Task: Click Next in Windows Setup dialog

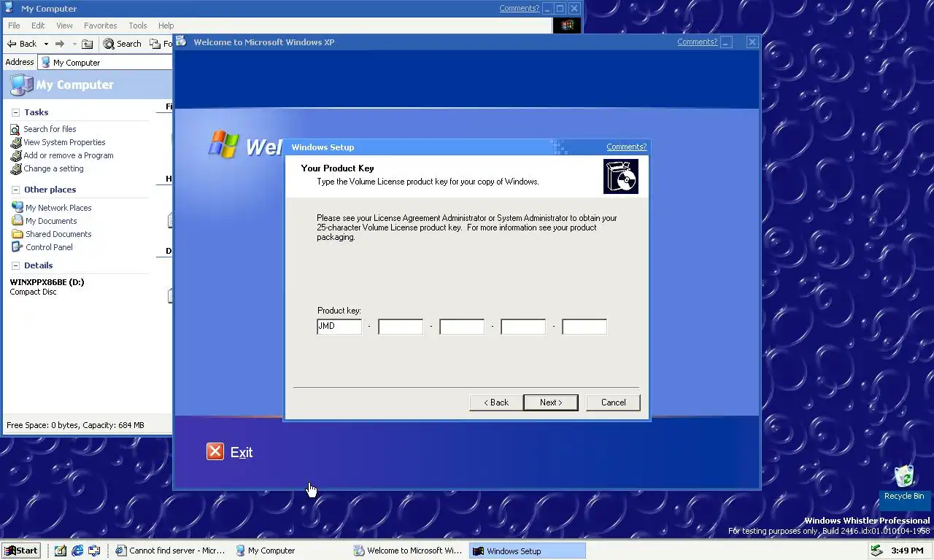Action: pos(551,402)
